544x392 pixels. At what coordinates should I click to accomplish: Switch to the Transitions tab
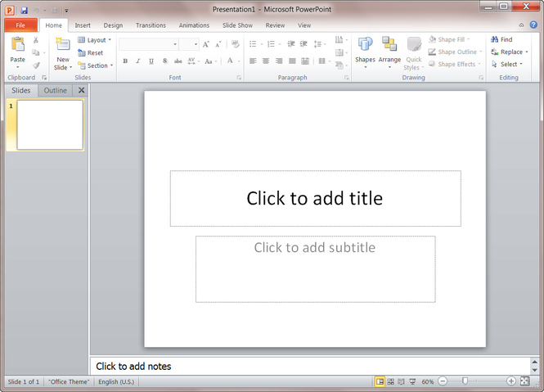pyautogui.click(x=151, y=25)
